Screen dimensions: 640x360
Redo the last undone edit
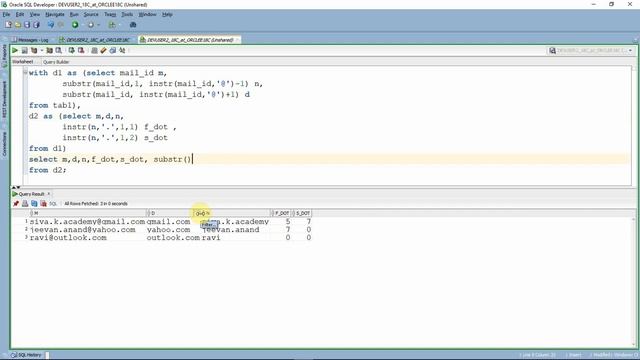pyautogui.click(x=61, y=25)
